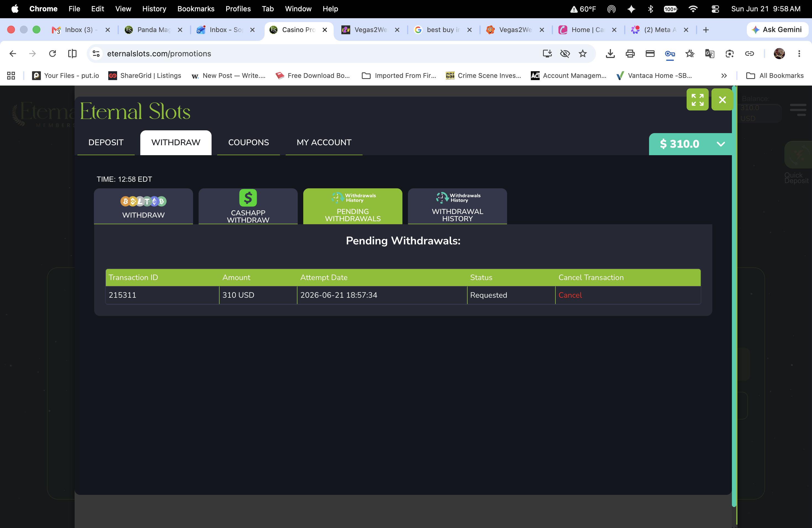Expand the cashier window to fullscreen
Screen dimensions: 812x528
click(697, 100)
